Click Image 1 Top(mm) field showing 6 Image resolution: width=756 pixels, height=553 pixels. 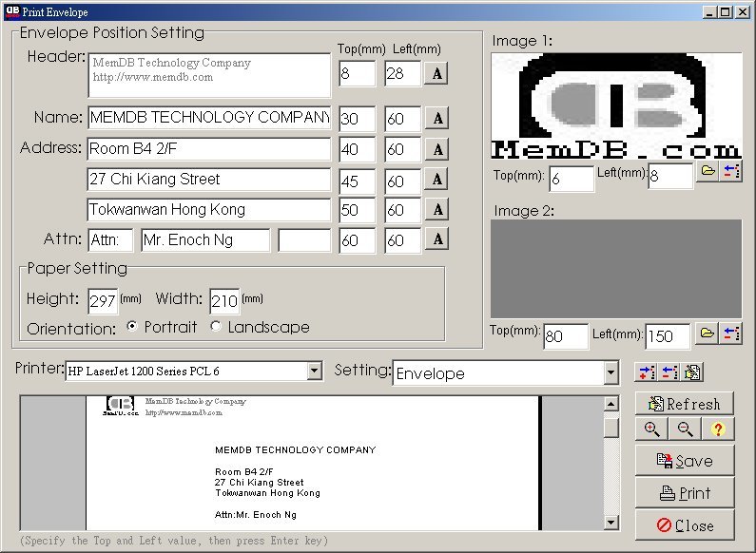click(x=572, y=179)
